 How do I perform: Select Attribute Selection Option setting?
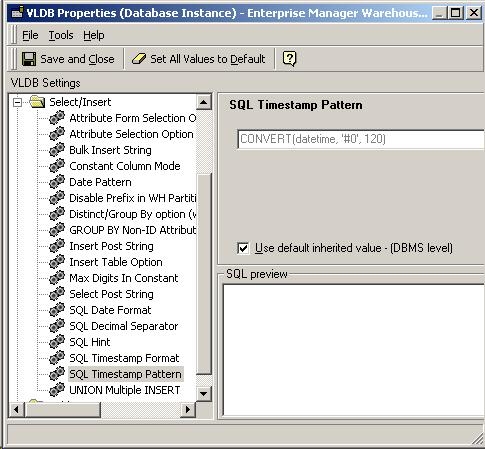click(131, 134)
